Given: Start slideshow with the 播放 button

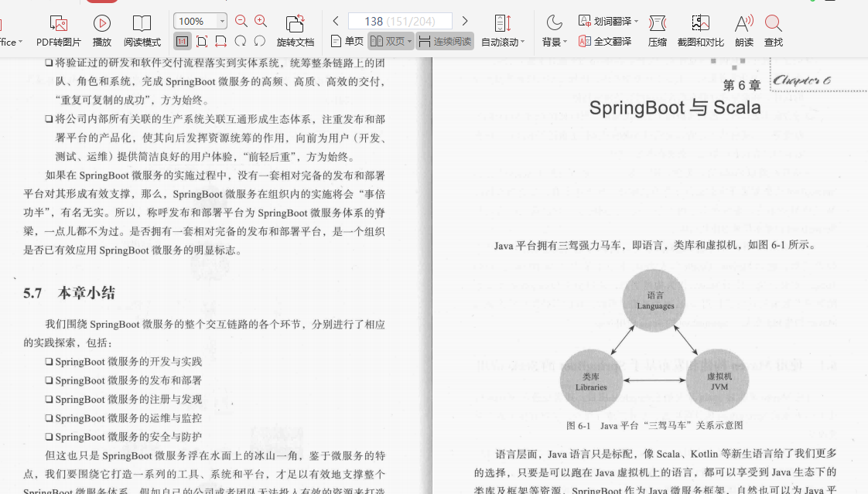Looking at the screenshot, I should 101,31.
